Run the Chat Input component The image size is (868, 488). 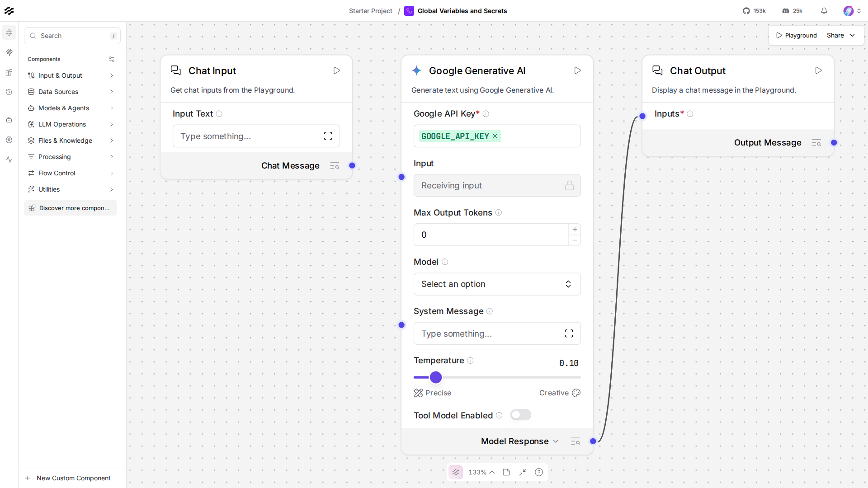pos(337,70)
